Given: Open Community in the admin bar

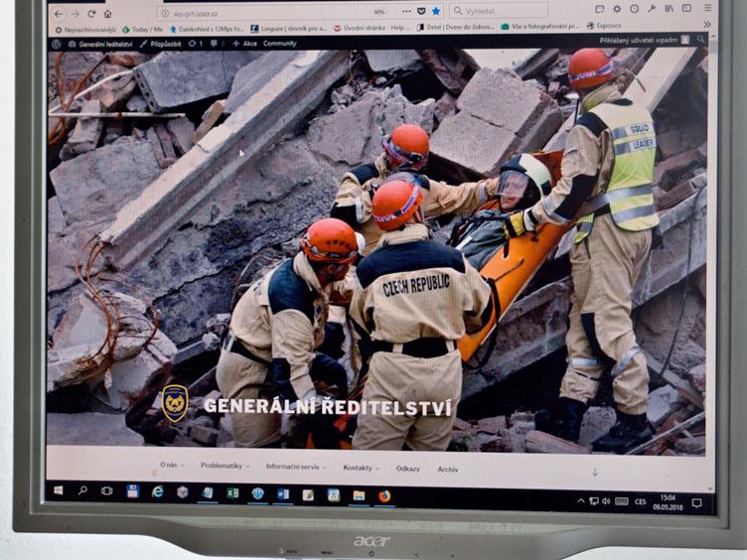Looking at the screenshot, I should 280,44.
